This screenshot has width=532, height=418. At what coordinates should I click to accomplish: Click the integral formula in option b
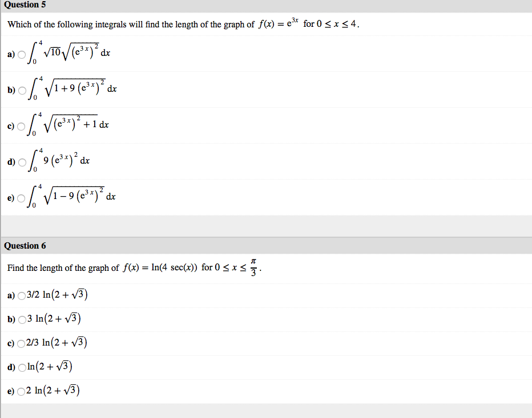tap(74, 88)
